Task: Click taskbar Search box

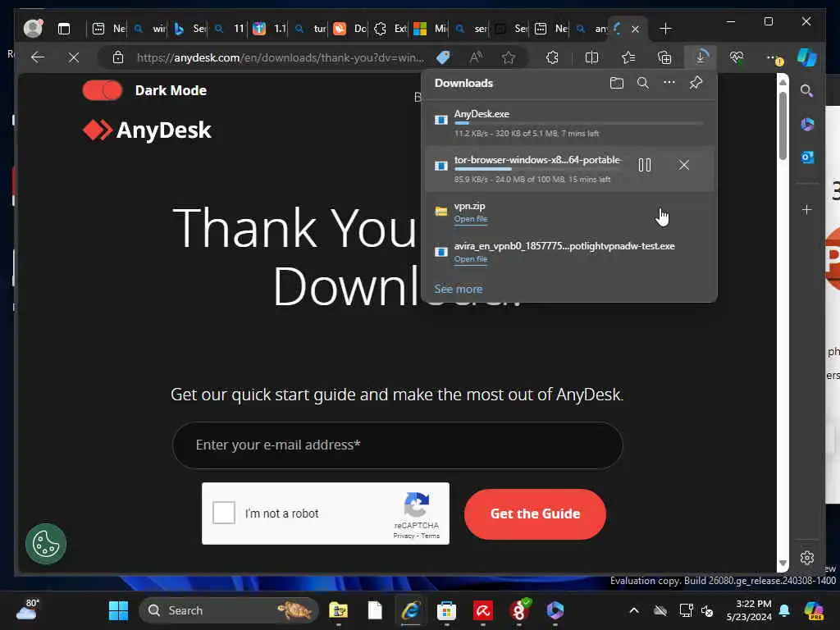Action: coord(230,610)
